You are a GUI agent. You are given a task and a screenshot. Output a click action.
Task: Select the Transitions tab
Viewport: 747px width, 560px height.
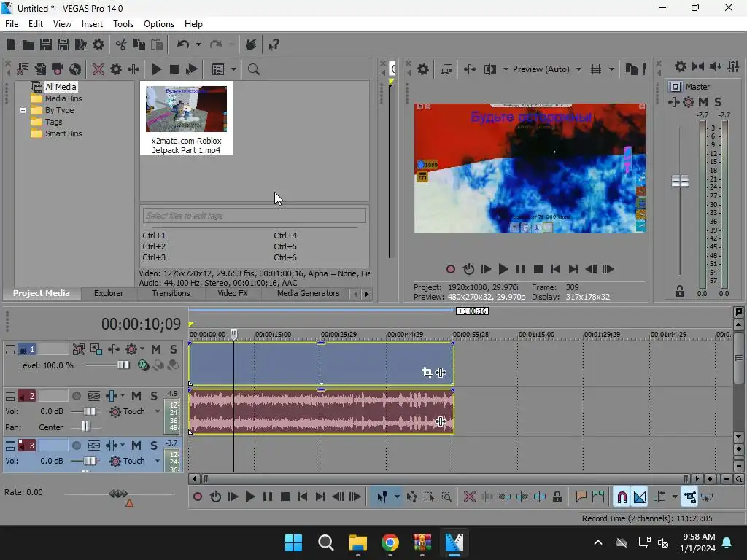point(171,293)
